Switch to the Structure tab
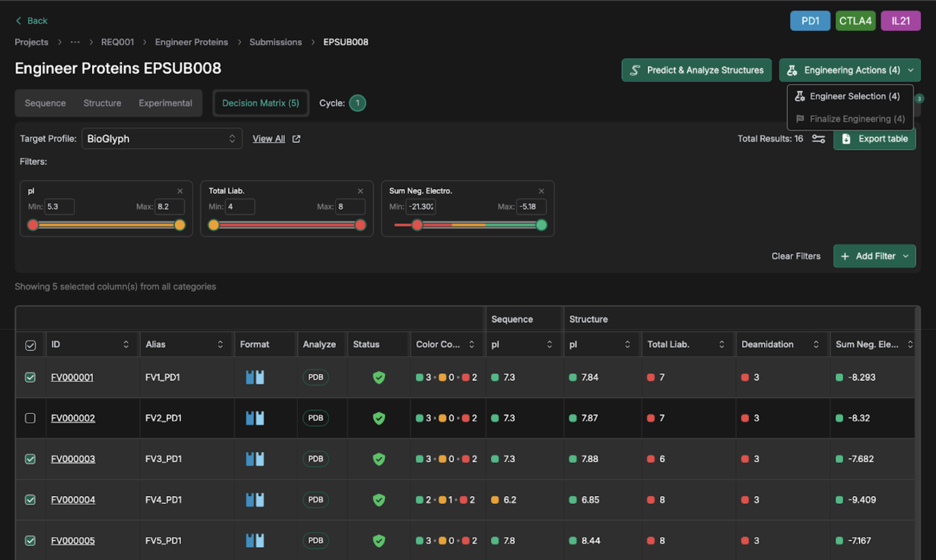Screen dimensions: 936x560 (x=102, y=103)
